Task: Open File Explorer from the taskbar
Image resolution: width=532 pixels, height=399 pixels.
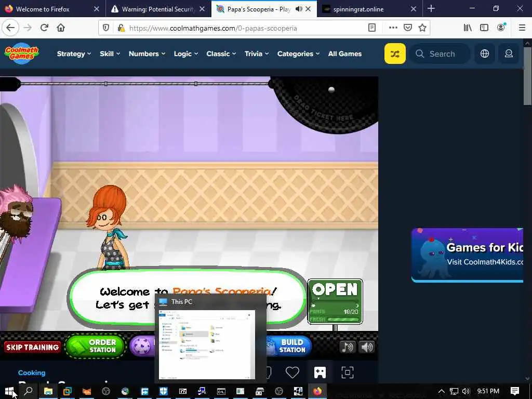Action: [48, 391]
